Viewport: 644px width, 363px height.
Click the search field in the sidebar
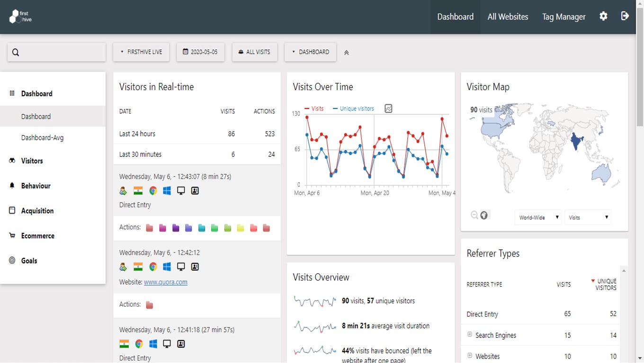click(56, 52)
